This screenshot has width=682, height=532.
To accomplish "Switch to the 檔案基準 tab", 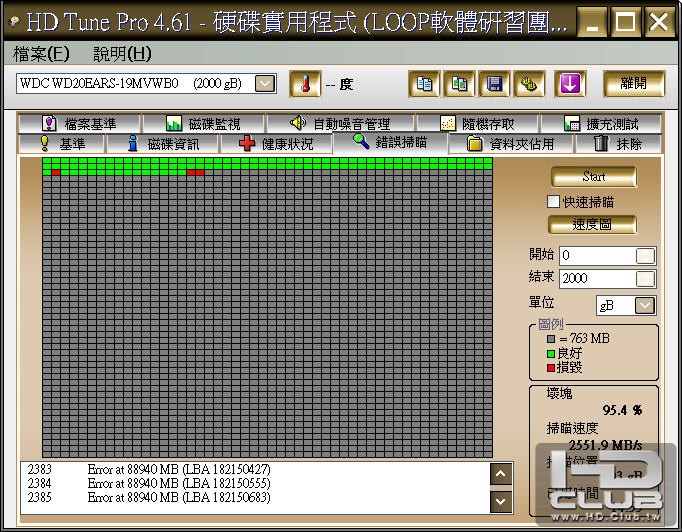I will tap(79, 124).
